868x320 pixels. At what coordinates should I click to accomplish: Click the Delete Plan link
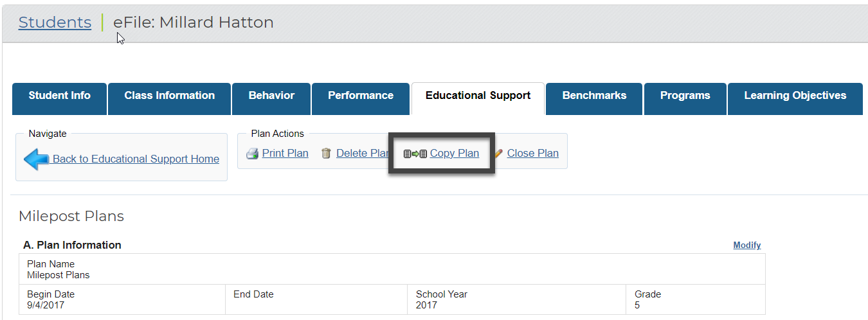(x=363, y=154)
